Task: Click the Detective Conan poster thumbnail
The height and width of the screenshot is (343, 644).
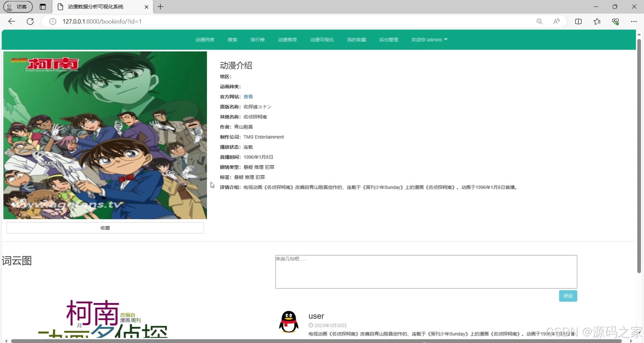Action: coord(105,135)
